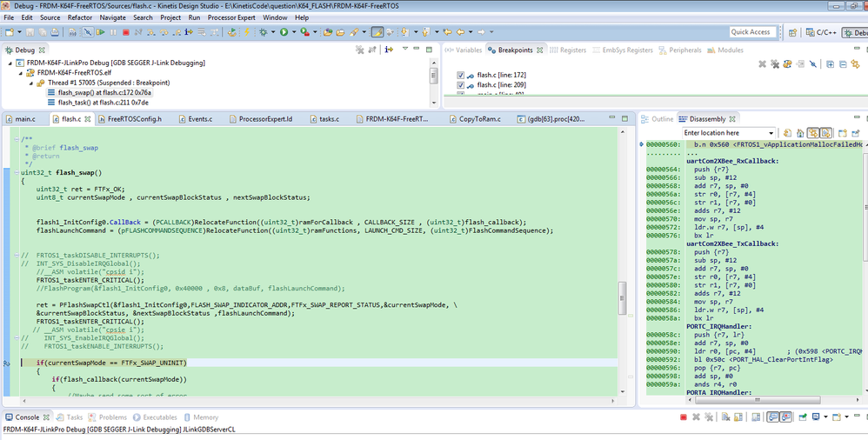Open the New wizard icon in toolbar

[x=10, y=32]
